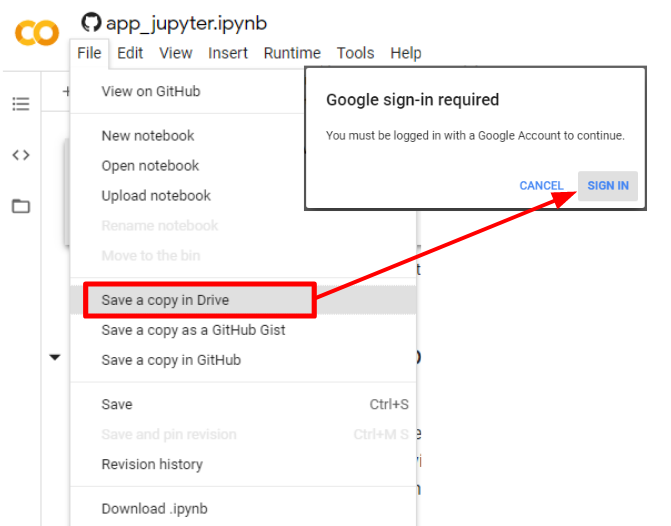The image size is (671, 526).
Task: Click CANCEL in sign-in dialog
Action: 541,186
